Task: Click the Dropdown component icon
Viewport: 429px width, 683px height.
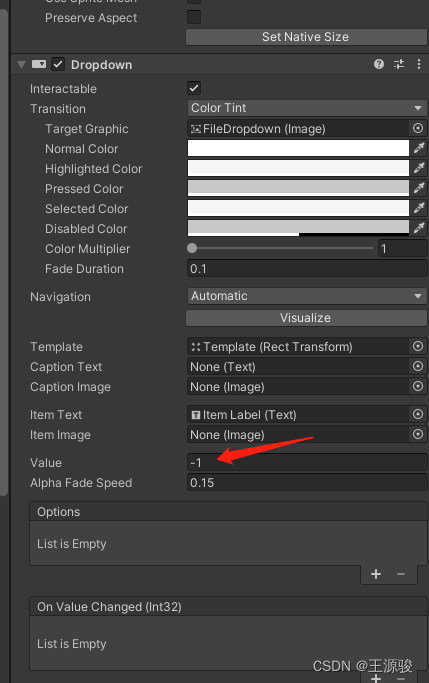Action: point(39,64)
